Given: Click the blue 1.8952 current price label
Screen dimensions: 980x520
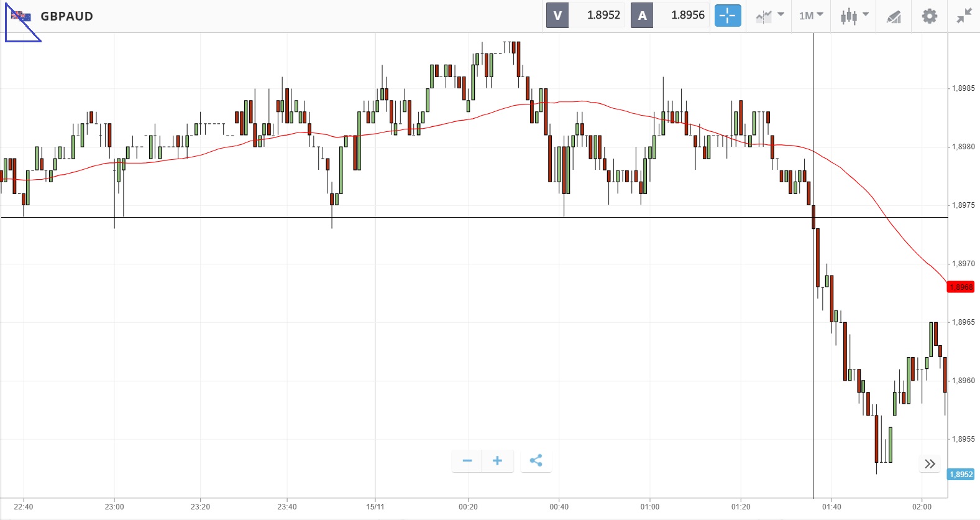Looking at the screenshot, I should click(x=961, y=475).
